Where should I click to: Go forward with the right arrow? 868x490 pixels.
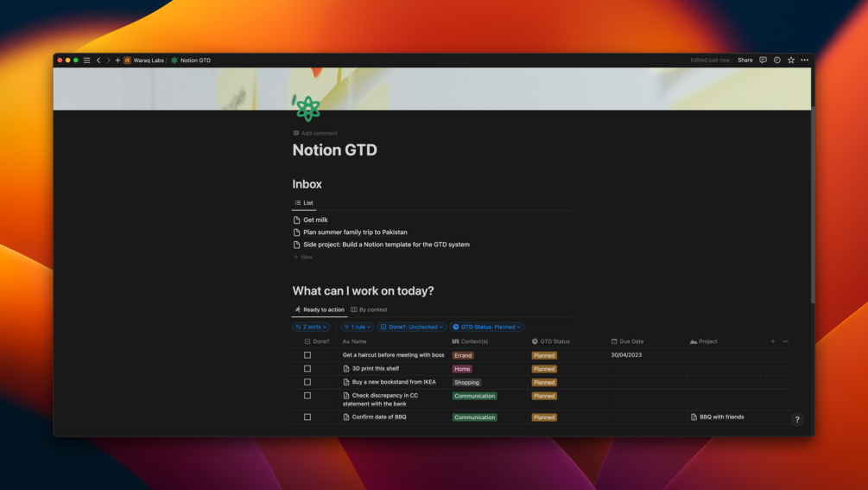(x=108, y=60)
